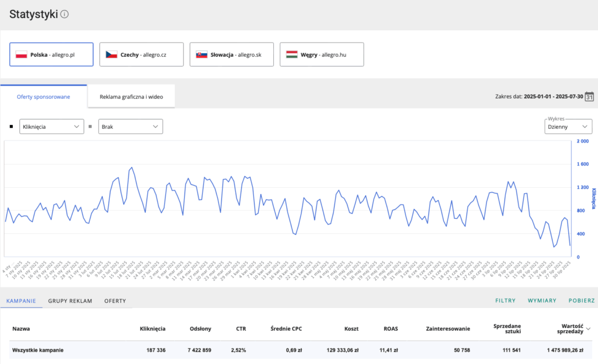Select the Słowacja allegro.sk marketplace
598x364 pixels.
[x=231, y=54]
